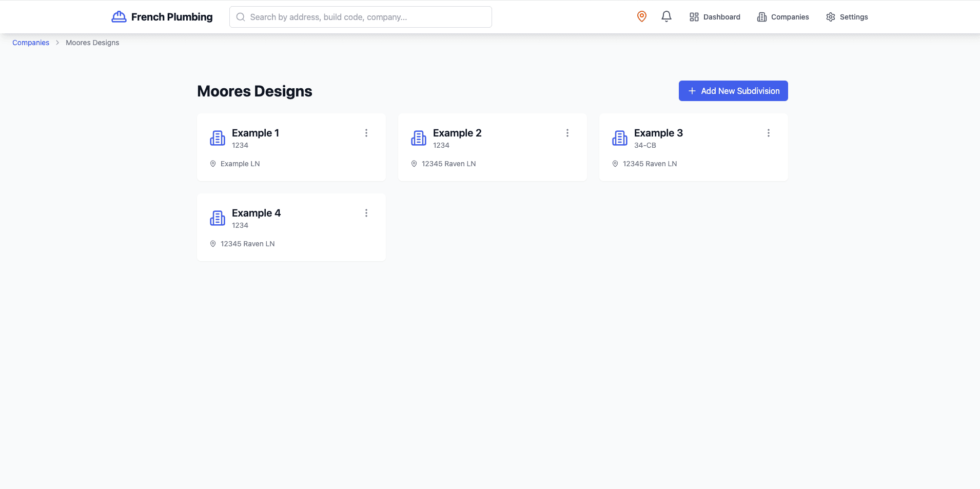The width and height of the screenshot is (980, 489).
Task: Go to Dashboard in top navigation
Action: point(715,17)
